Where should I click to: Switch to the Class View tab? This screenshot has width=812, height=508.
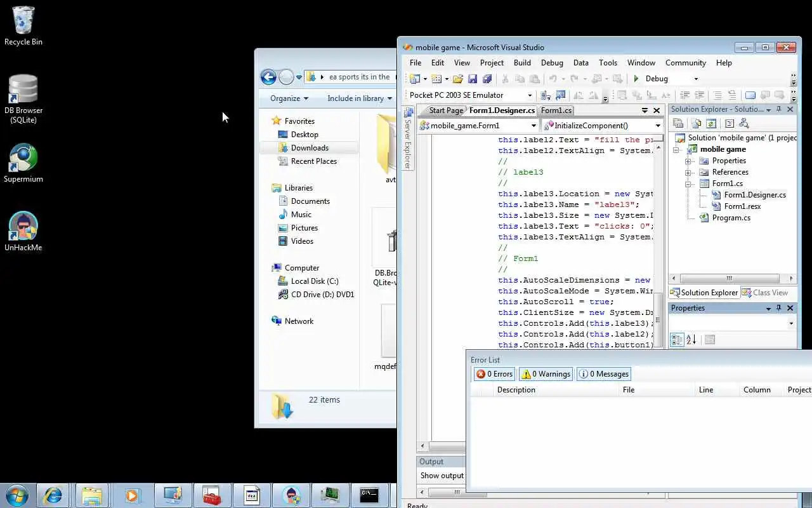pos(765,293)
